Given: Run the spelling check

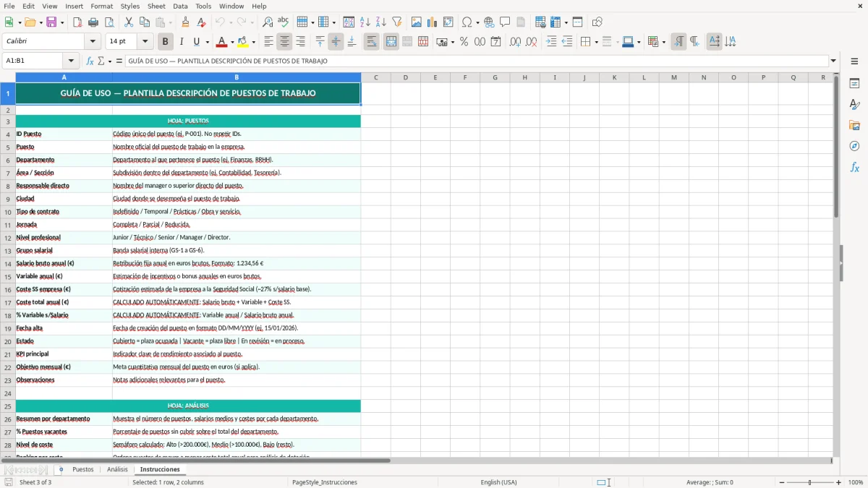Looking at the screenshot, I should (x=284, y=22).
